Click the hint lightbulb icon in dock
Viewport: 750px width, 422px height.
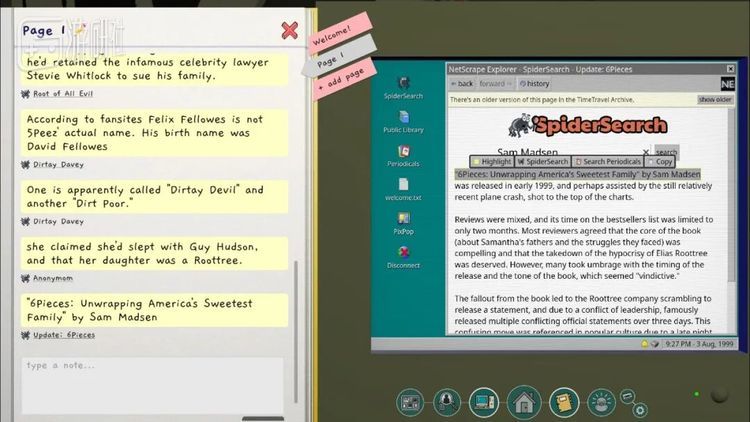point(600,402)
